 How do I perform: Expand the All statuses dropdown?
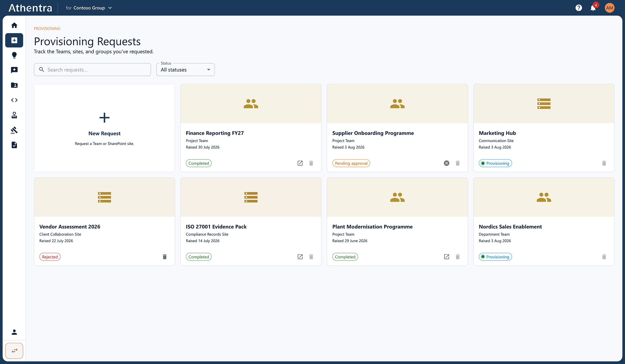[x=185, y=69]
